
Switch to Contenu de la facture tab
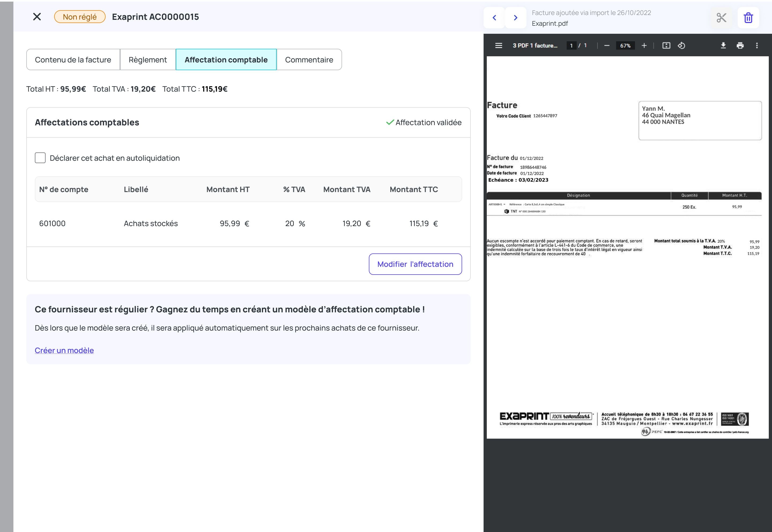[73, 60]
